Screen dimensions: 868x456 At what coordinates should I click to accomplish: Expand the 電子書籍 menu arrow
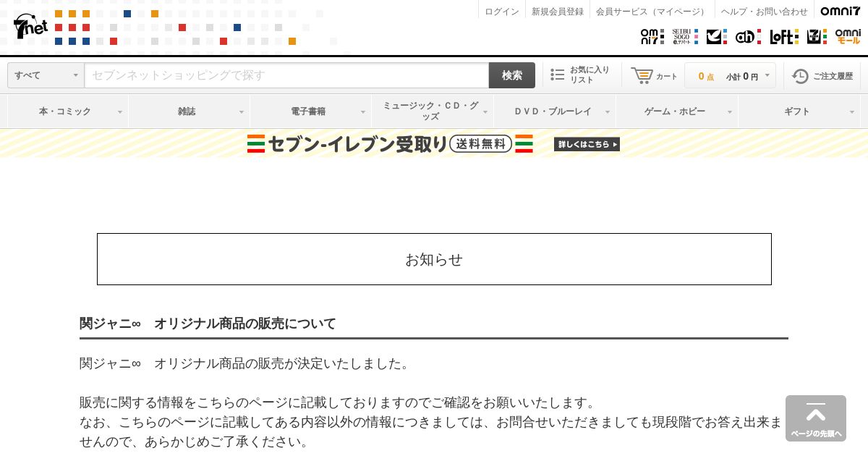(x=363, y=112)
